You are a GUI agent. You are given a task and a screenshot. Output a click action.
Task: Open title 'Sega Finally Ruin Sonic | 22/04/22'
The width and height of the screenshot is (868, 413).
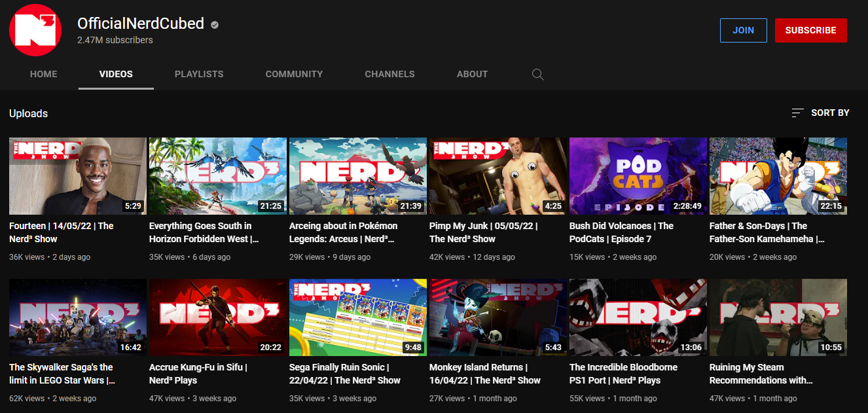(345, 374)
